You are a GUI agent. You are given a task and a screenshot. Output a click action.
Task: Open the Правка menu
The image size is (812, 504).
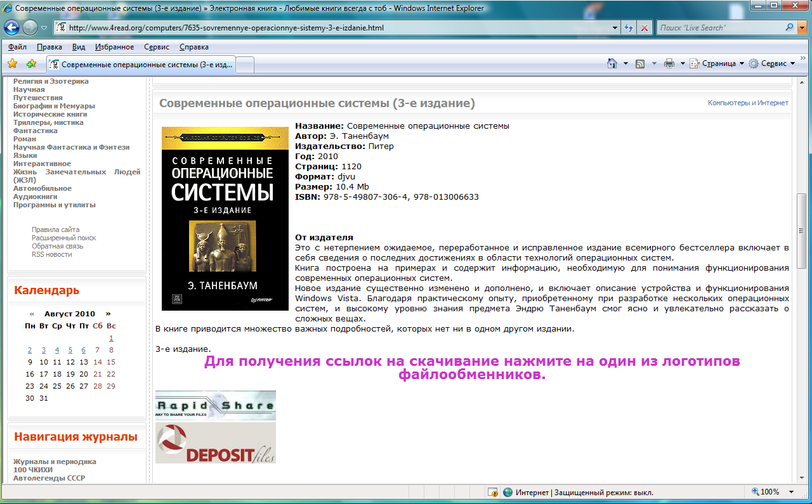pos(49,47)
